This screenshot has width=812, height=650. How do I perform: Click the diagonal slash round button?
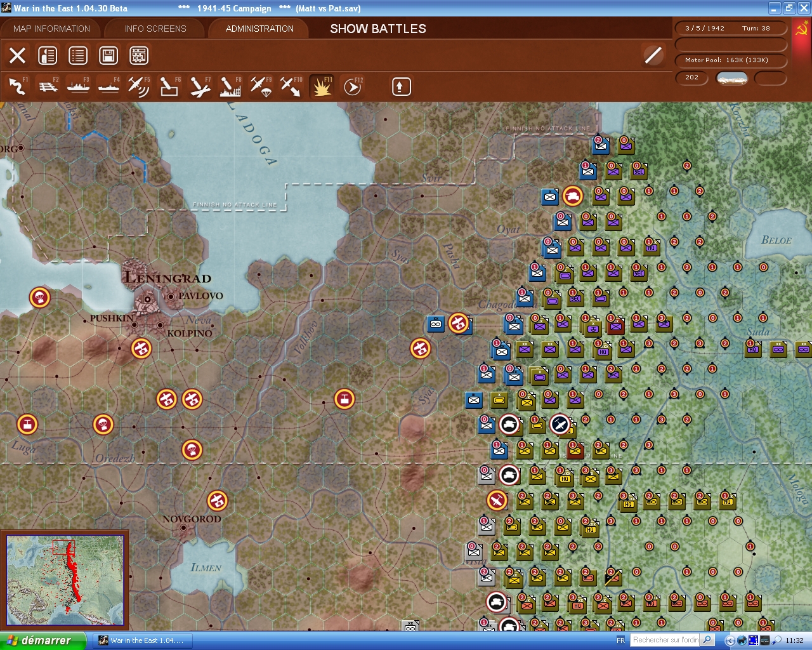point(653,56)
